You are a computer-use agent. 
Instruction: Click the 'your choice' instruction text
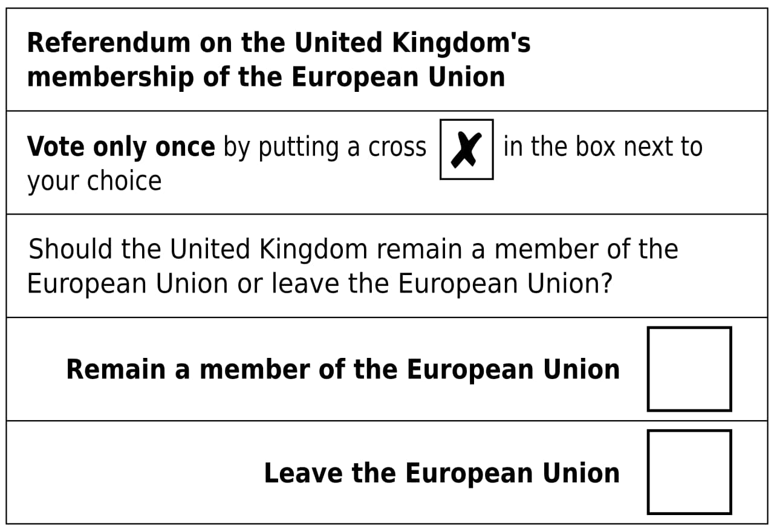click(94, 181)
